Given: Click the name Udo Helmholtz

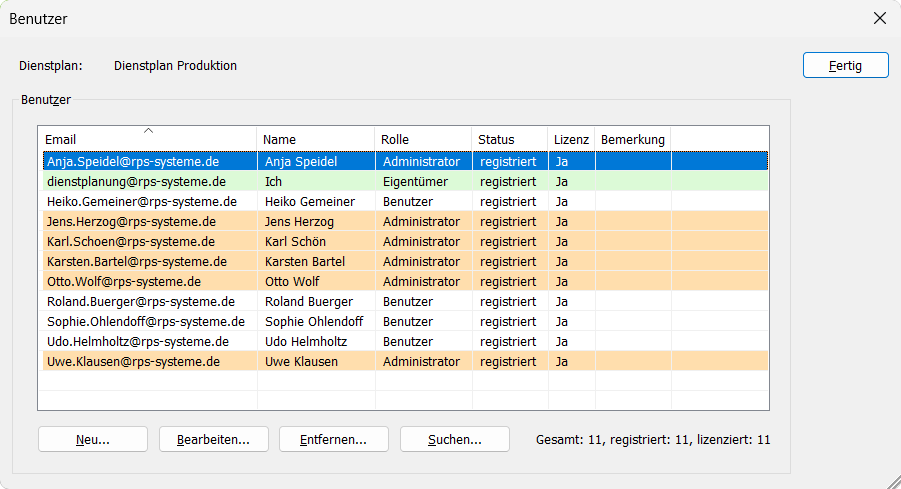Looking at the screenshot, I should pos(306,341).
